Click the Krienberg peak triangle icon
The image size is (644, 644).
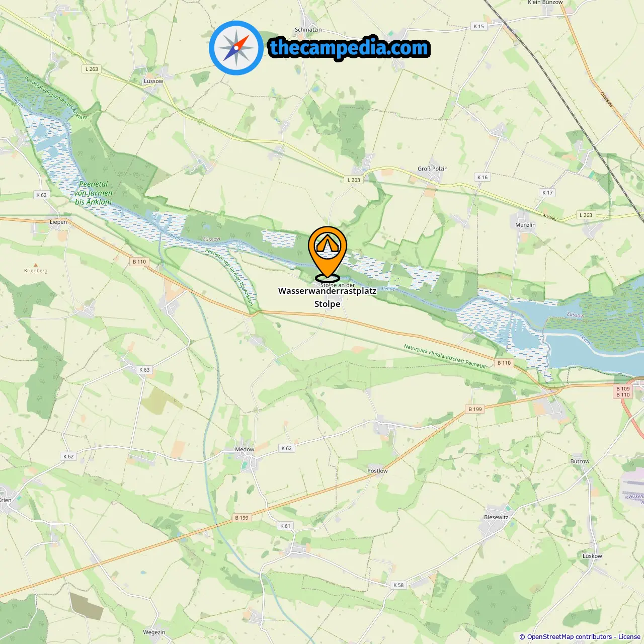(x=36, y=265)
